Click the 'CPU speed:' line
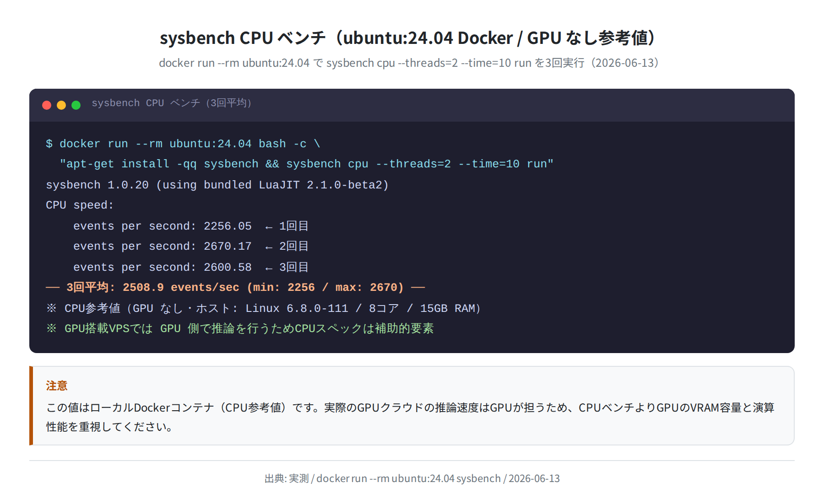Viewport: 824px width, 504px height. (80, 205)
